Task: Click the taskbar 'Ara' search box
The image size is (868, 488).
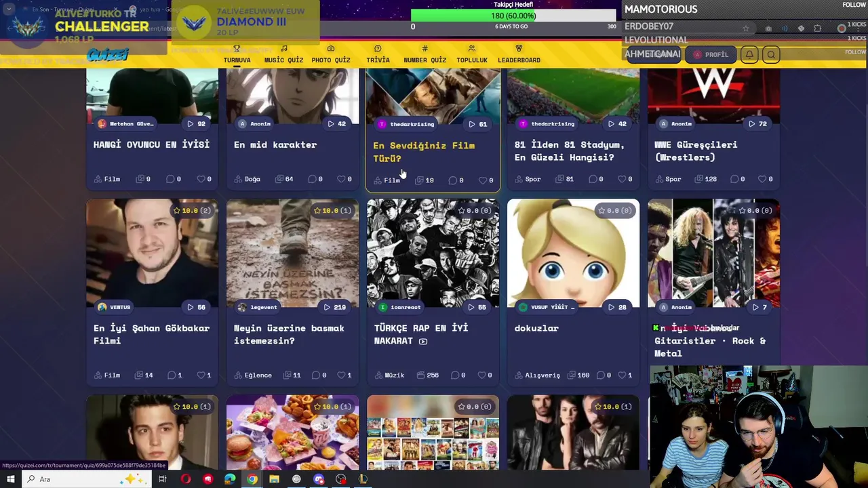Action: [x=87, y=479]
